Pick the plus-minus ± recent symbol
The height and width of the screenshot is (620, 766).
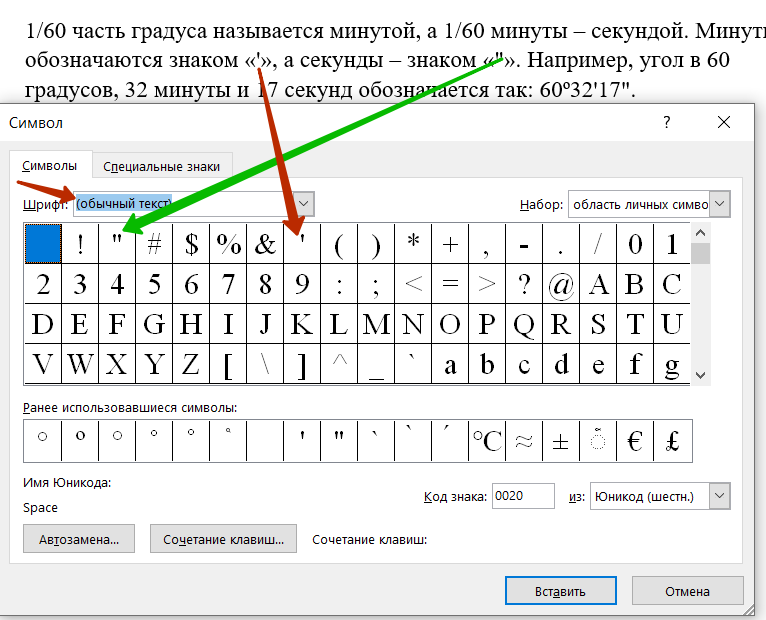pyautogui.click(x=561, y=441)
